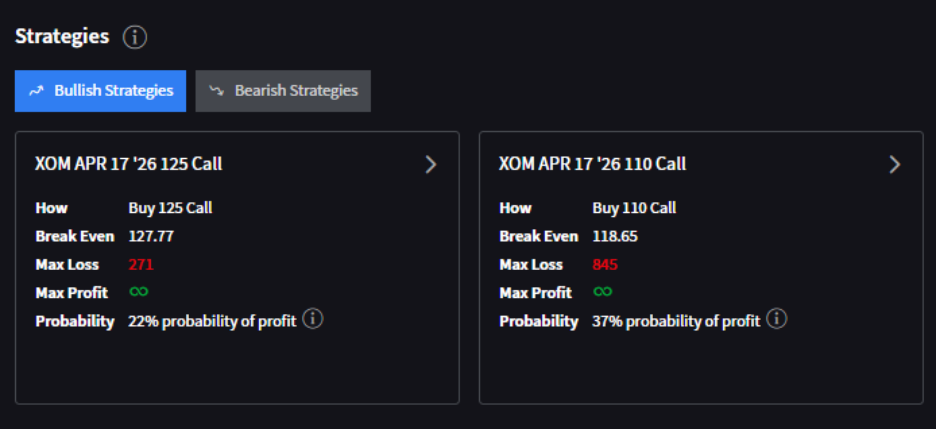
Task: Open the XOM APR 17 '26 125 Call title
Action: (x=128, y=164)
